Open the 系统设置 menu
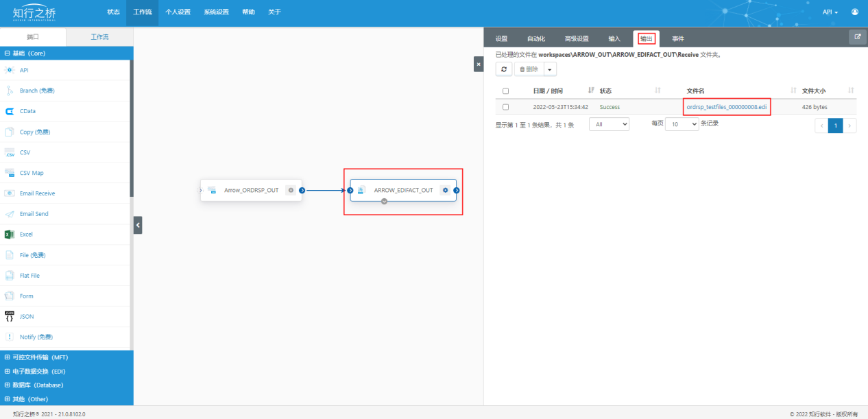The height and width of the screenshot is (419, 868). (x=216, y=12)
